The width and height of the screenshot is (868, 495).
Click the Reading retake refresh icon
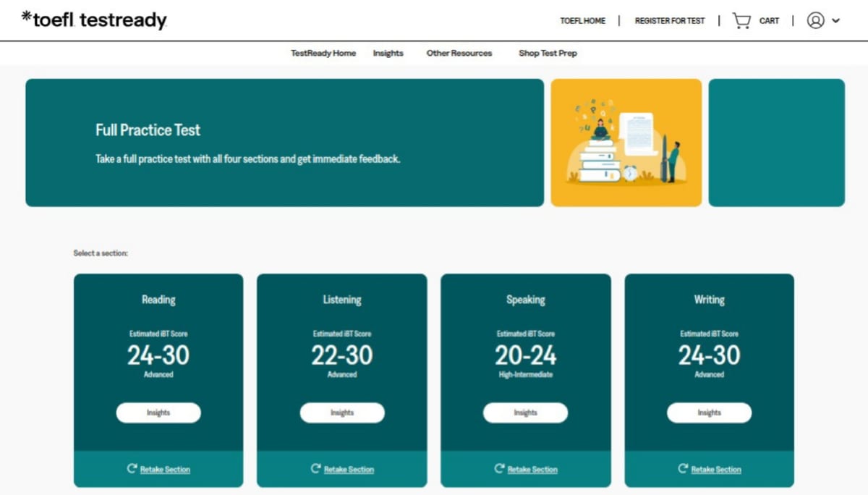(132, 469)
